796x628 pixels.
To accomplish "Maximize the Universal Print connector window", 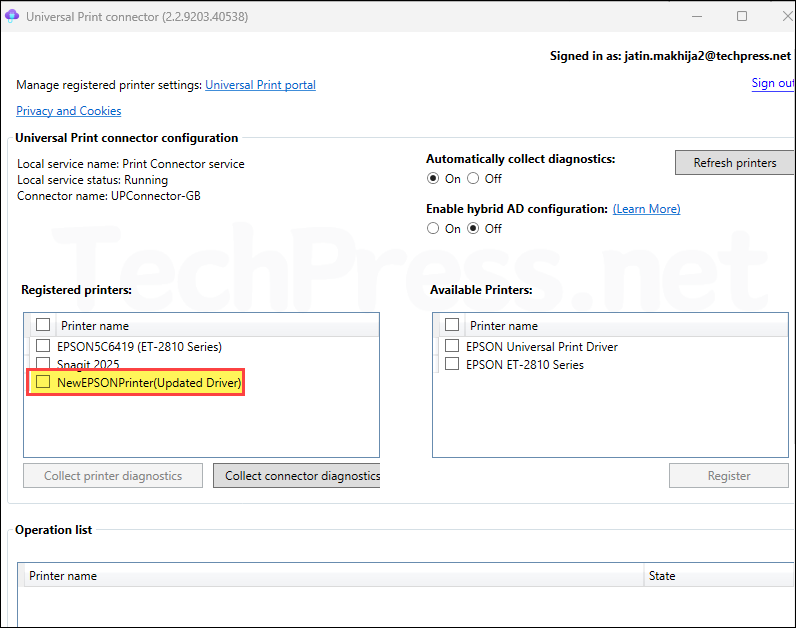I will pos(742,16).
